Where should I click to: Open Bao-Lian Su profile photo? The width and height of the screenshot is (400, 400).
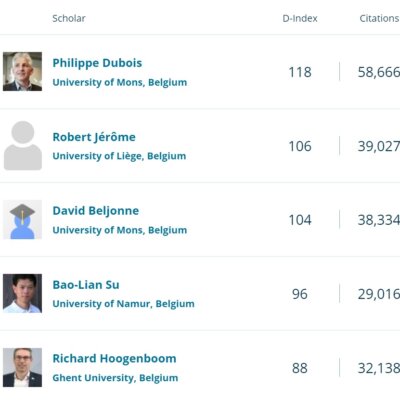22,293
